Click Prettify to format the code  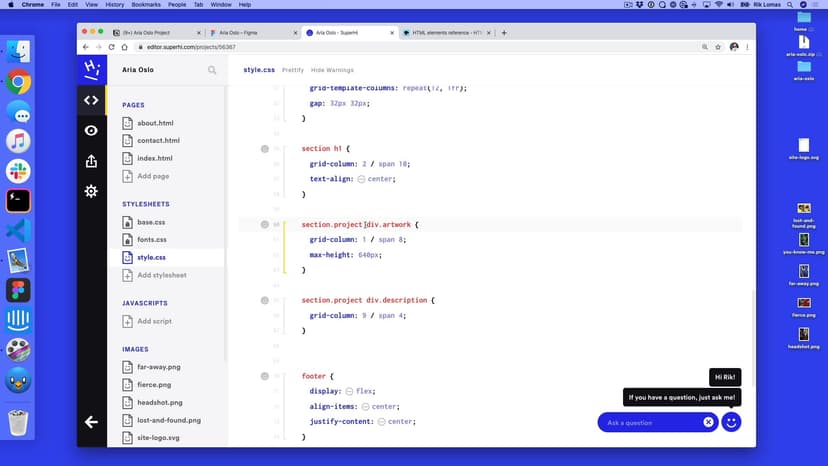tap(293, 70)
